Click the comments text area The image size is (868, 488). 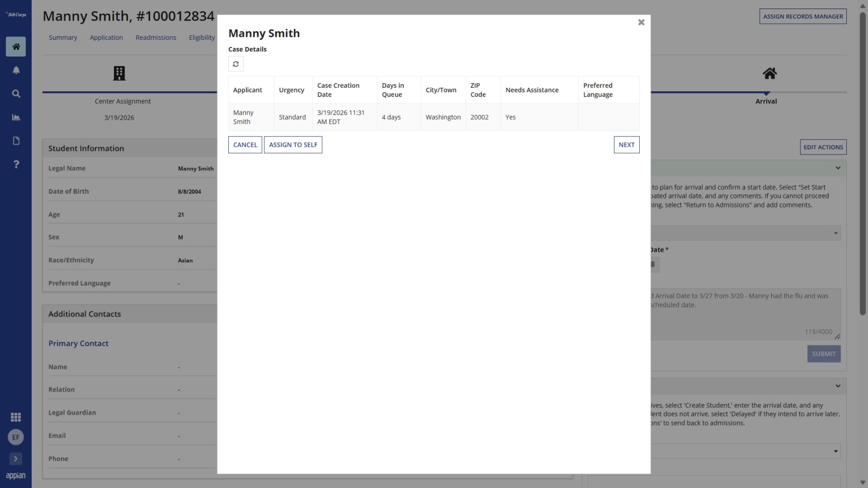pos(745,314)
